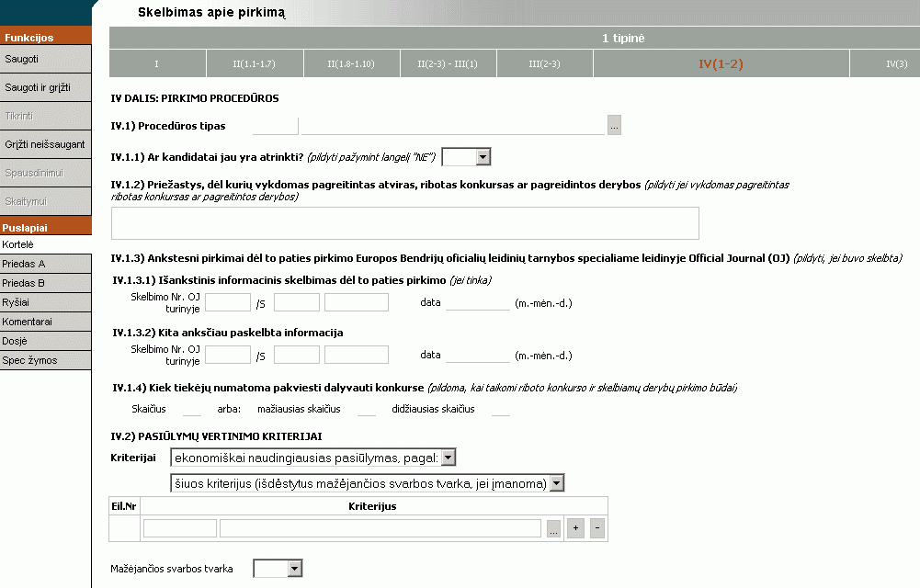The width and height of the screenshot is (920, 588).
Task: Open the Spec žymos page
Action: 46,360
